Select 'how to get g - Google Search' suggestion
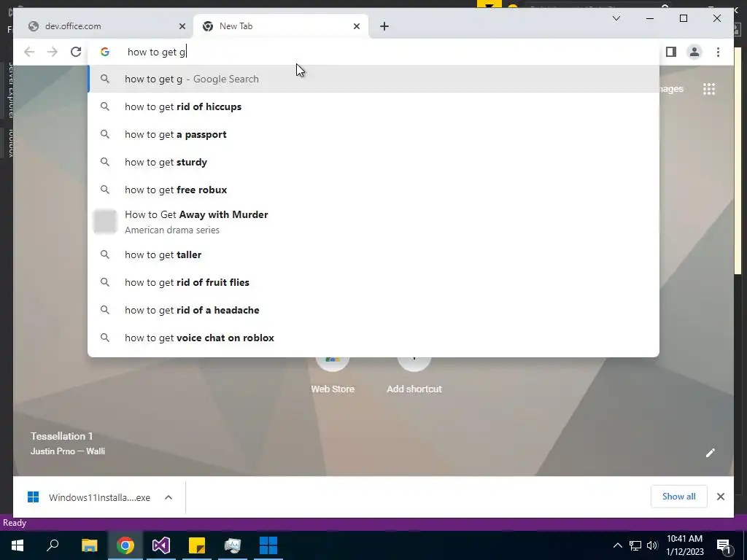The image size is (747, 560). [373, 79]
